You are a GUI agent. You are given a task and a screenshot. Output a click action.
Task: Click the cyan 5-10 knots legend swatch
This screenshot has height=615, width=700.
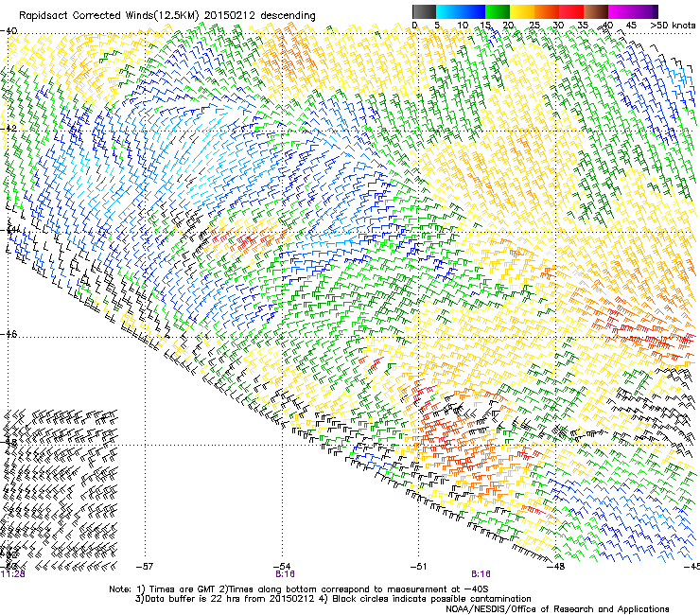pyautogui.click(x=448, y=11)
